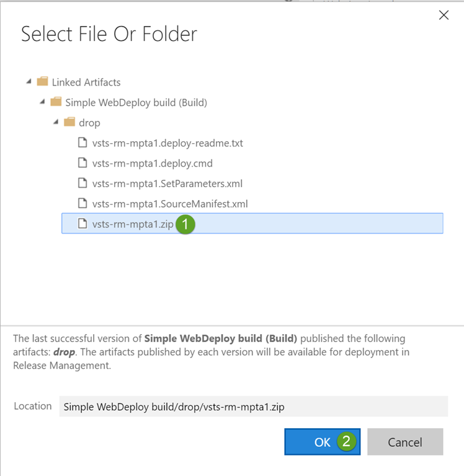Click the Linked Artifacts folder icon

(42, 82)
